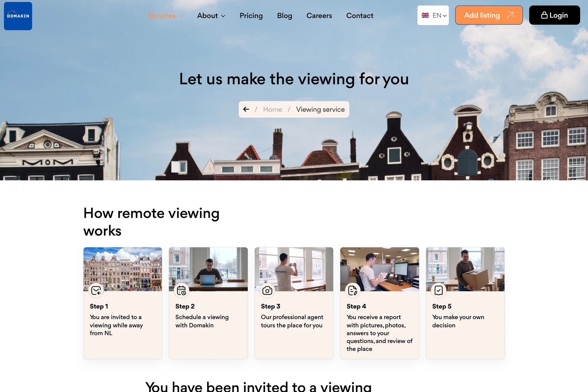Click the 'Step 4' label
Viewport: 588px width, 392px height.
point(356,306)
